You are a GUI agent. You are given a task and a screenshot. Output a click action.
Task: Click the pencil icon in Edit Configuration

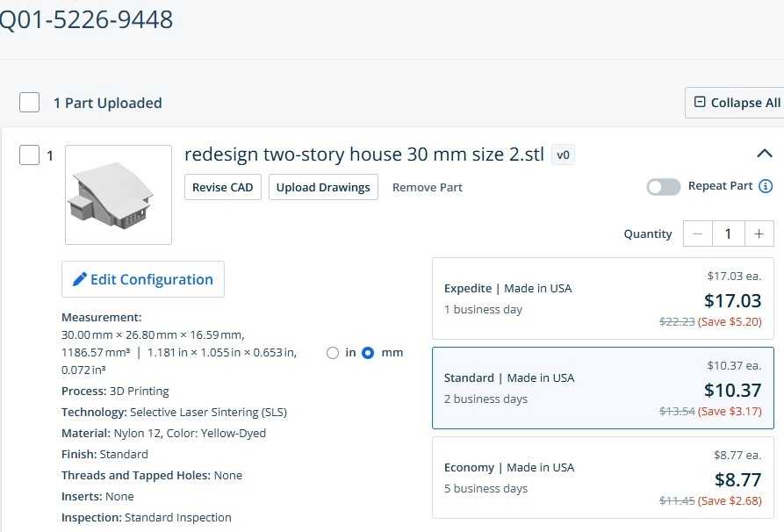point(79,279)
